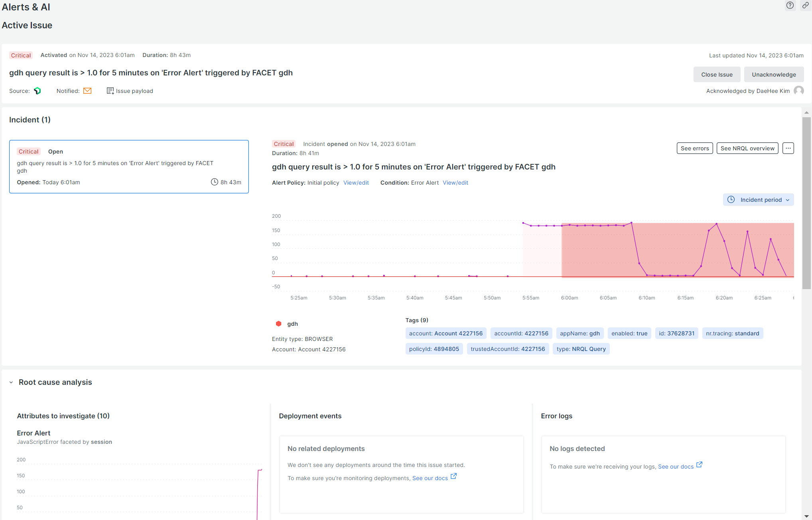Unacknowledge the active issue

774,75
